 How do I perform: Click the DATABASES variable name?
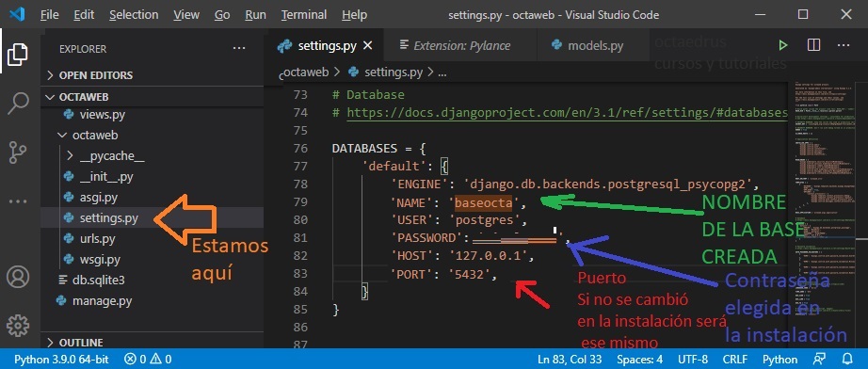coord(364,149)
